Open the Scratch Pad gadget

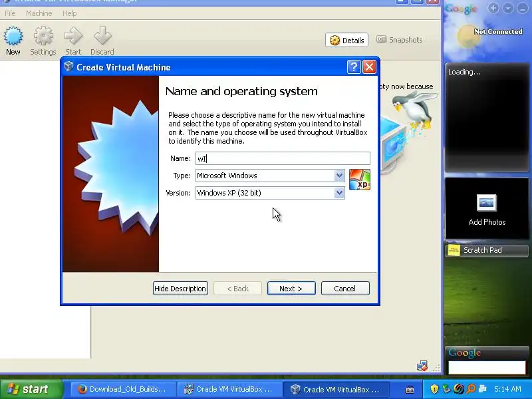coord(487,251)
